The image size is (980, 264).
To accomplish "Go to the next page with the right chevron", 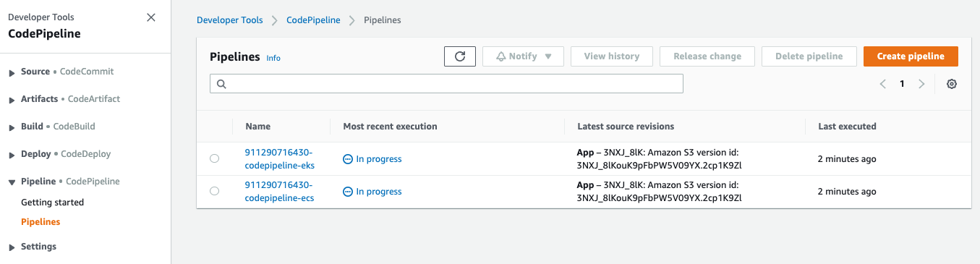I will (x=921, y=84).
